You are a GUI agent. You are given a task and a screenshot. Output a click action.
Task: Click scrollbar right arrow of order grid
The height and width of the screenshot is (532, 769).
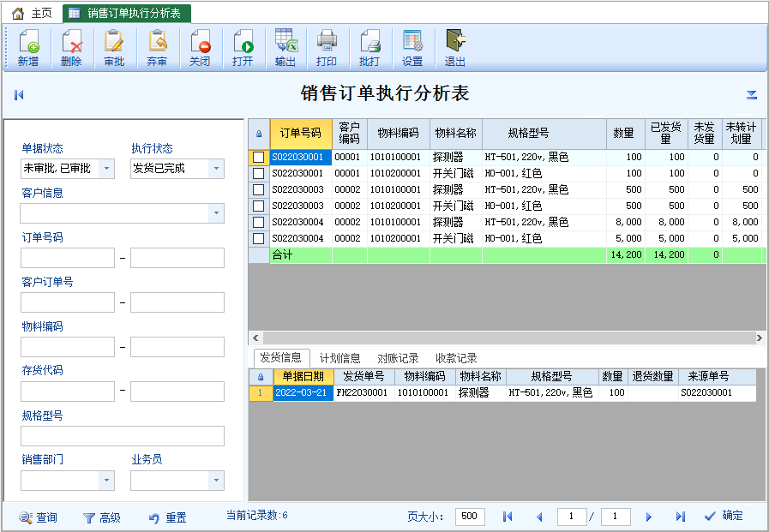[760, 338]
